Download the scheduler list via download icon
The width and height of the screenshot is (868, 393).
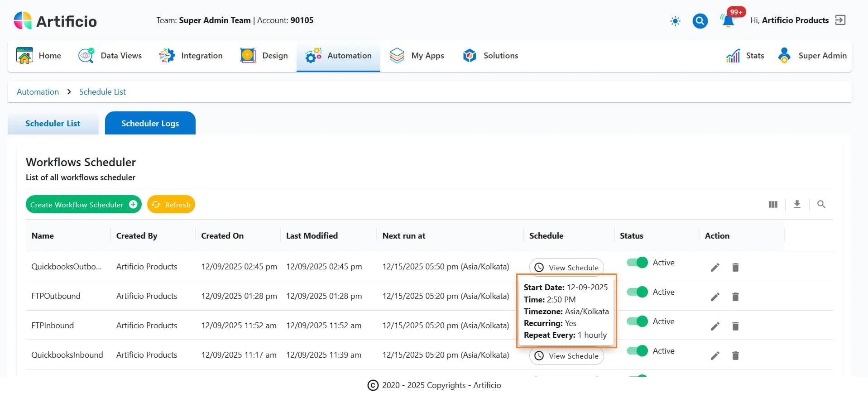[797, 205]
